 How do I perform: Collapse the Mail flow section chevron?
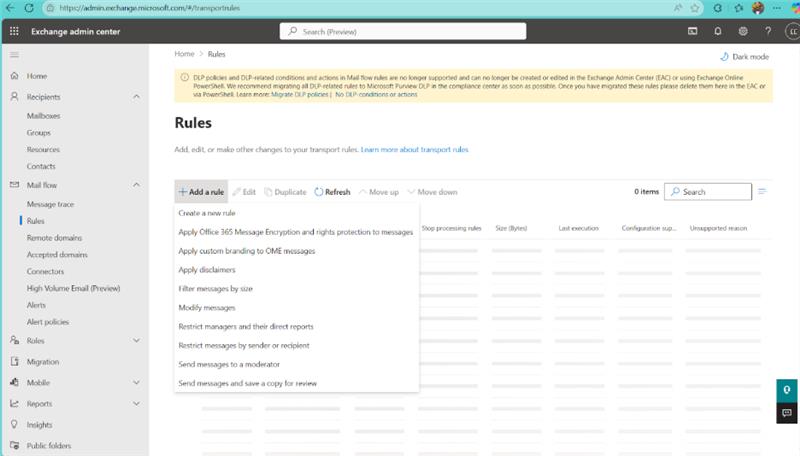[x=136, y=185]
